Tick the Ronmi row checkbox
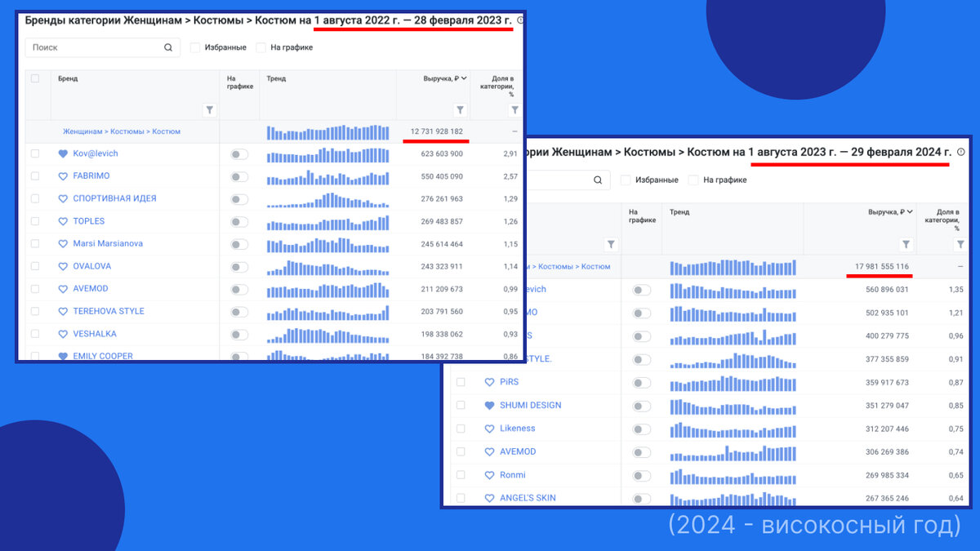Viewport: 980px width, 551px height. (x=461, y=475)
